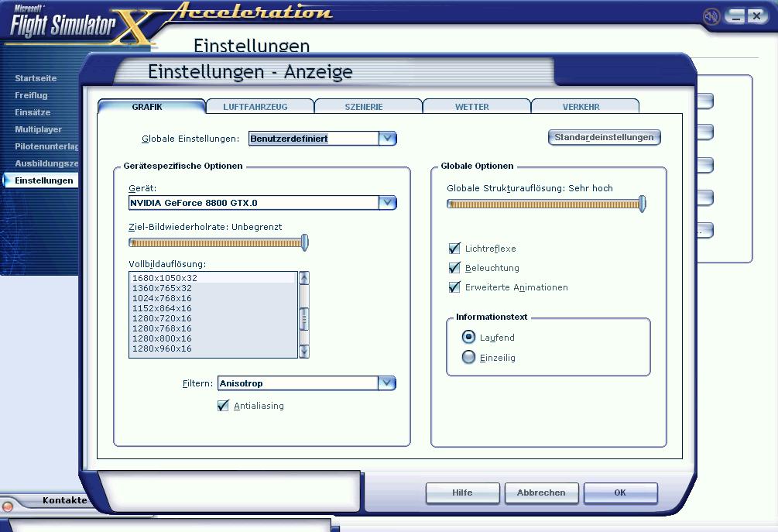
Task: Disable the Antialiasing checkbox
Action: tap(223, 406)
